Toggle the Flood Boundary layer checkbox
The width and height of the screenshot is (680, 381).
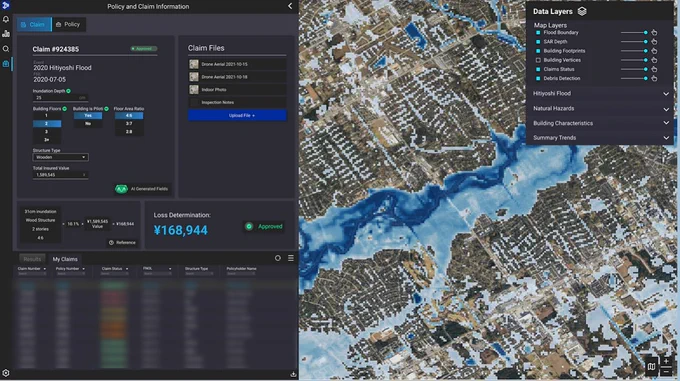tap(538, 33)
